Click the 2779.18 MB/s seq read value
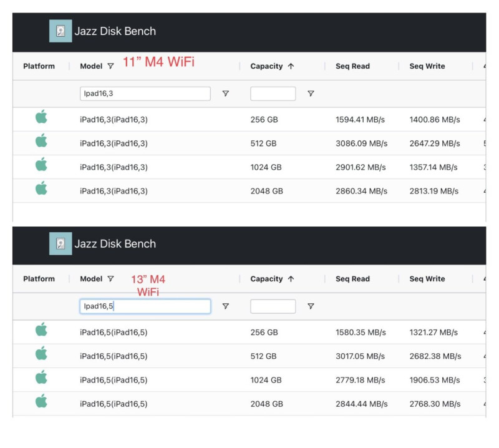The width and height of the screenshot is (499, 448). [361, 380]
